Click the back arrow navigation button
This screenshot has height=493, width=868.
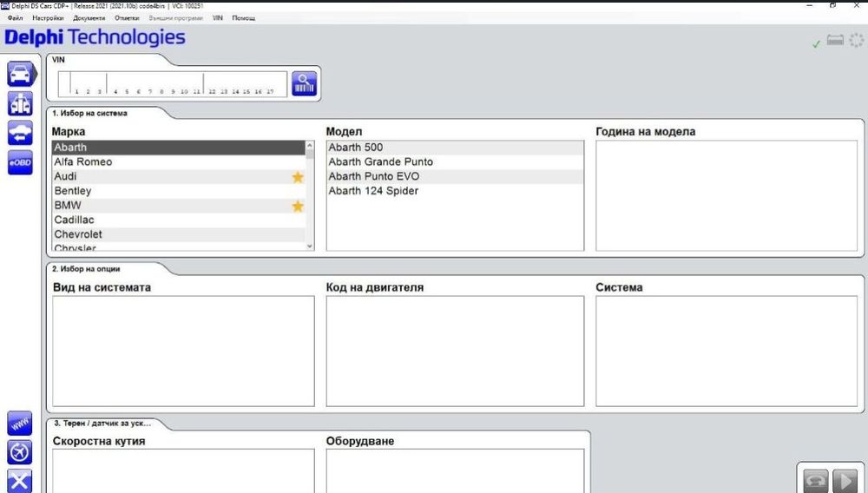[x=815, y=480]
